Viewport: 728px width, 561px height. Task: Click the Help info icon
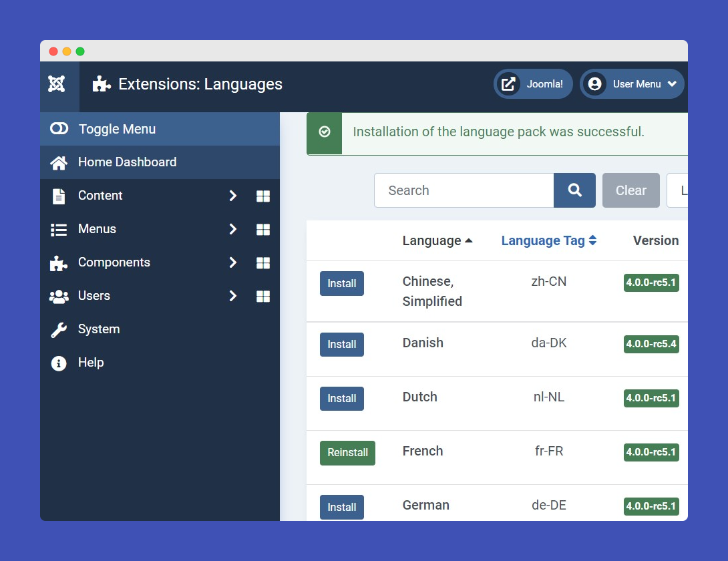(x=59, y=363)
